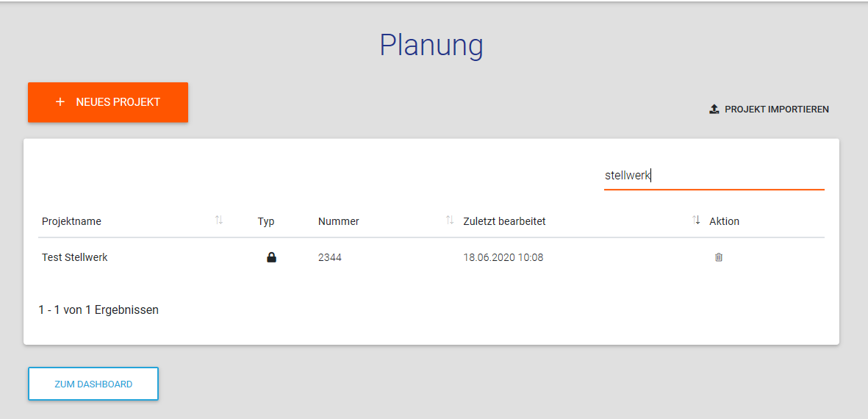Click the Projekt importieren label
The width and height of the screenshot is (868, 419).
pos(776,110)
